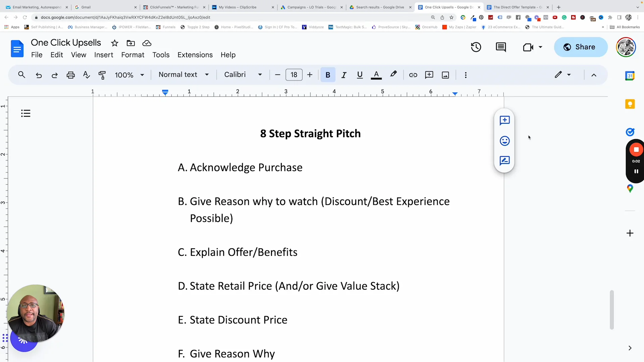Switch to The Direct Offer Template tab

point(518,7)
